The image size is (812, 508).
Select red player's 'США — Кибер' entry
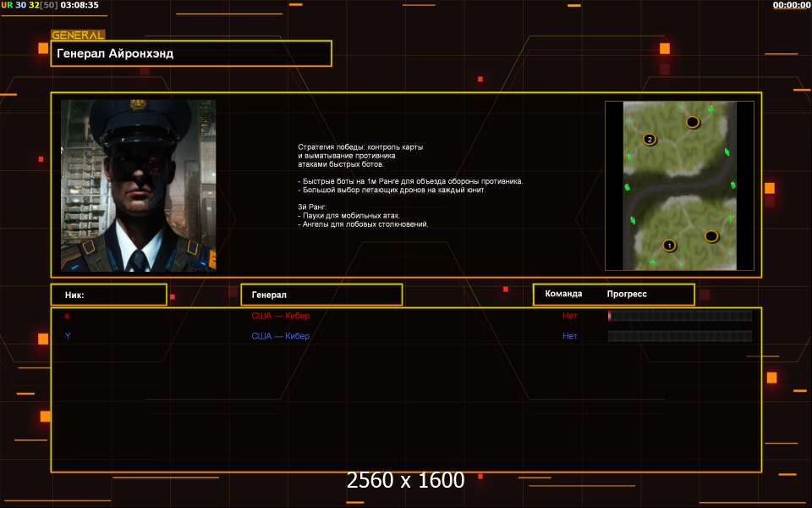280,316
